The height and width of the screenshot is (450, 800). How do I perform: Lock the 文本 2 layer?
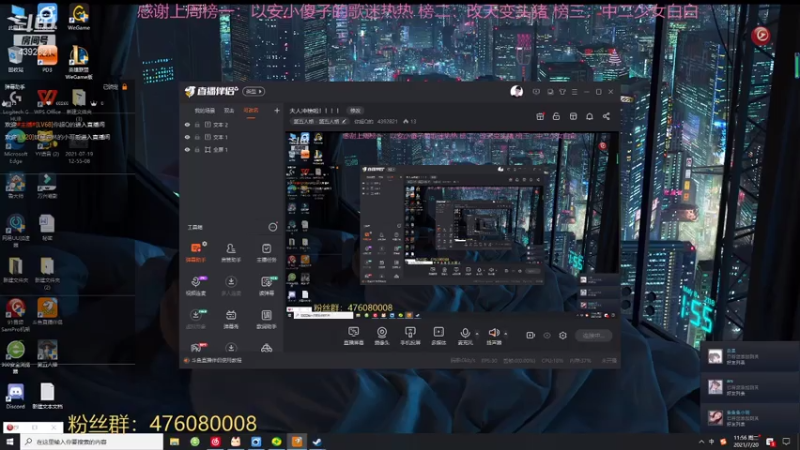tap(197, 124)
